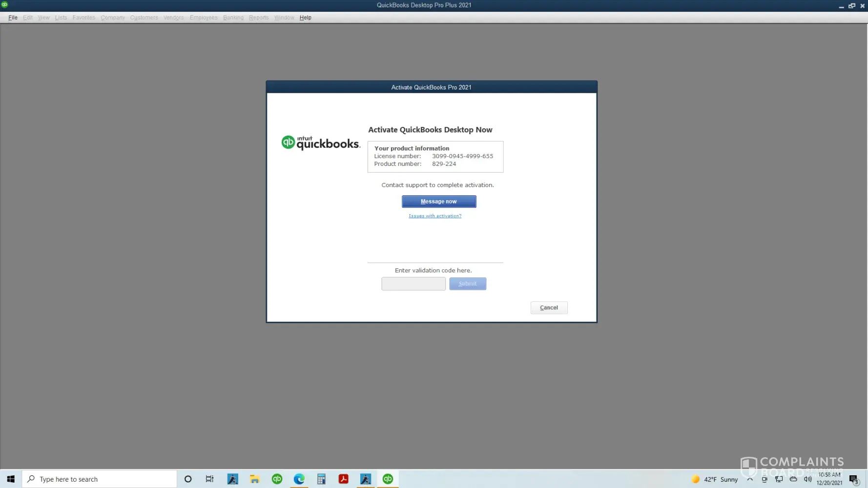Open the Banking menu
Screen dimensions: 868x488
[233, 18]
